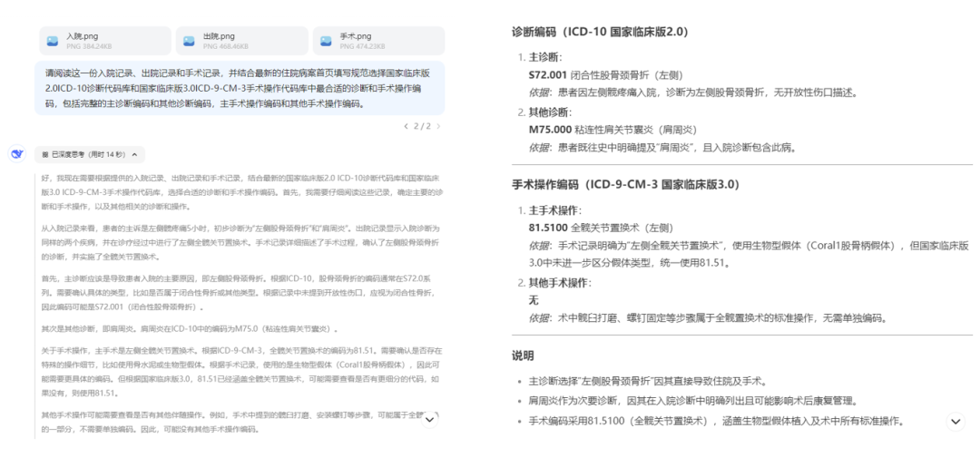The height and width of the screenshot is (457, 980).
Task: Collapse the 已深度思考 (用时 14 秒) section
Action: pyautogui.click(x=90, y=154)
